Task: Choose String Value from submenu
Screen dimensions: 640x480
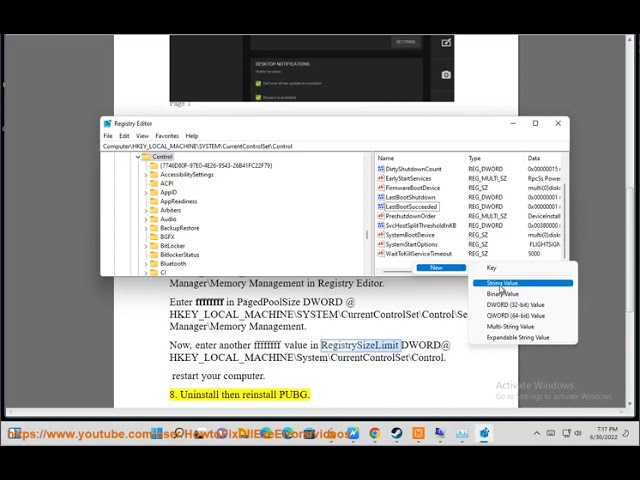Action: [x=523, y=283]
